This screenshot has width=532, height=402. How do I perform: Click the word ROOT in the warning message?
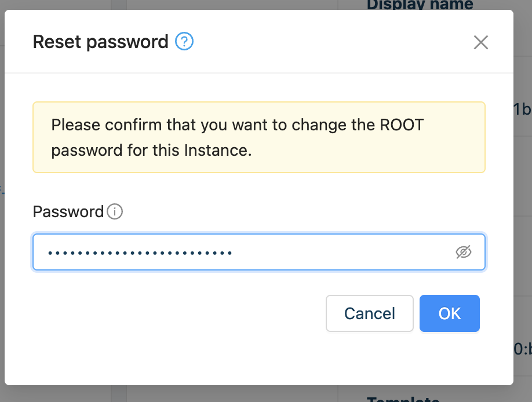click(x=402, y=125)
